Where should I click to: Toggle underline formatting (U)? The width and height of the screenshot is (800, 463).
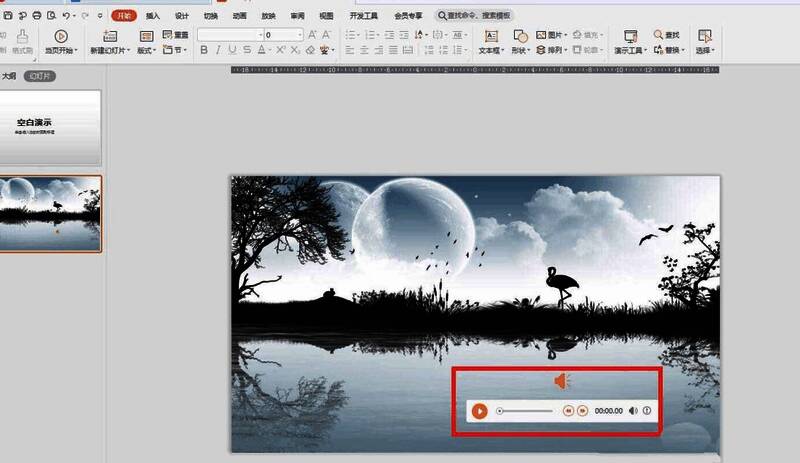[x=232, y=50]
